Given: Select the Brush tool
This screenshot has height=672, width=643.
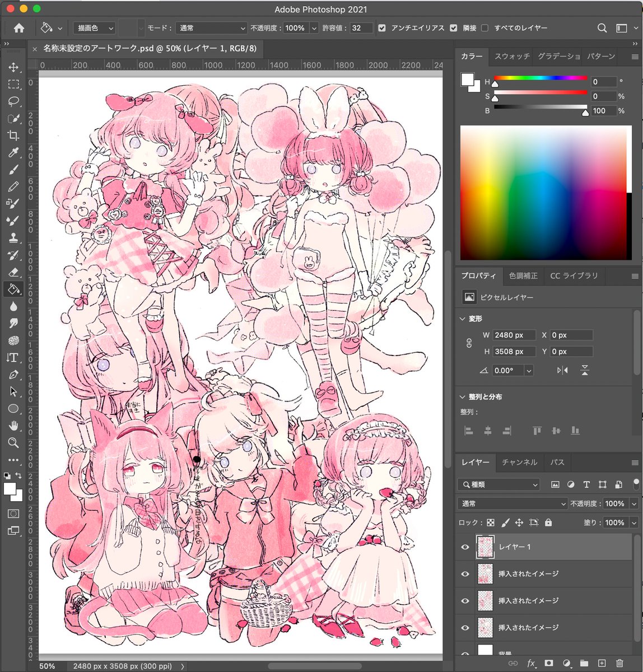Looking at the screenshot, I should (13, 170).
